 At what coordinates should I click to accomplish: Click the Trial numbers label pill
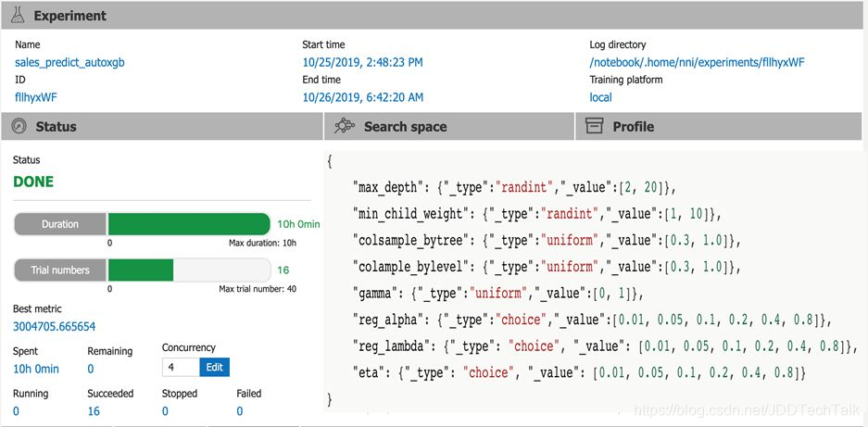point(60,270)
